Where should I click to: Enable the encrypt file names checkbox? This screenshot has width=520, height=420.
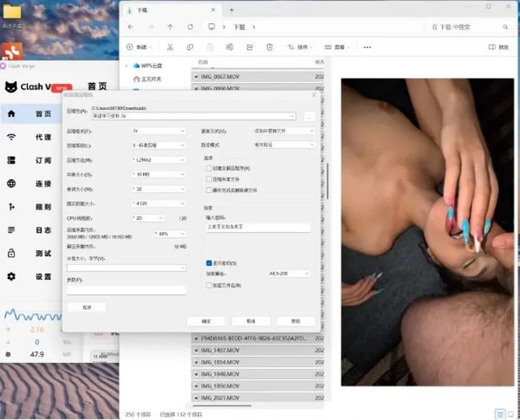tap(209, 285)
